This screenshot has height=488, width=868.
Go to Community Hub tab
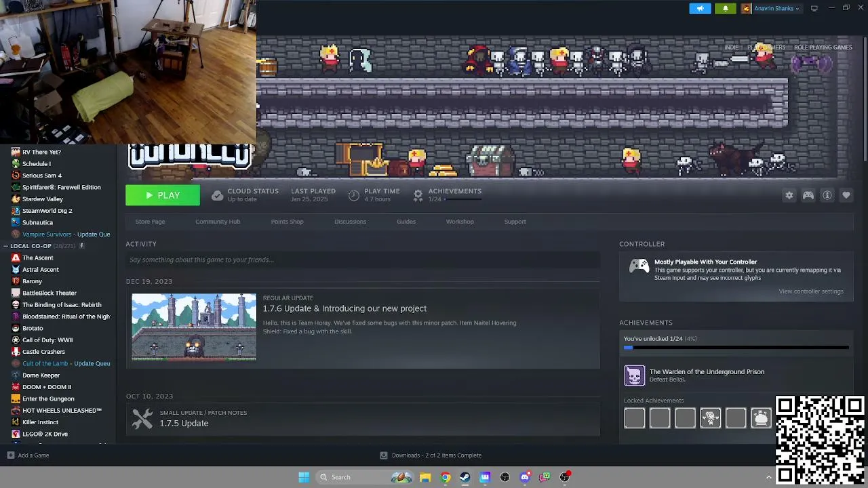click(218, 222)
